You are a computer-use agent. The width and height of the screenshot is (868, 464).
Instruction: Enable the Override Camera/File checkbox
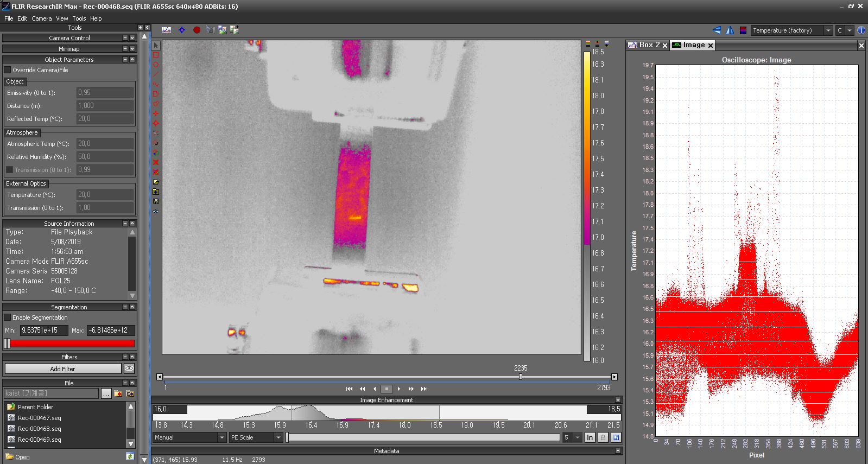8,70
